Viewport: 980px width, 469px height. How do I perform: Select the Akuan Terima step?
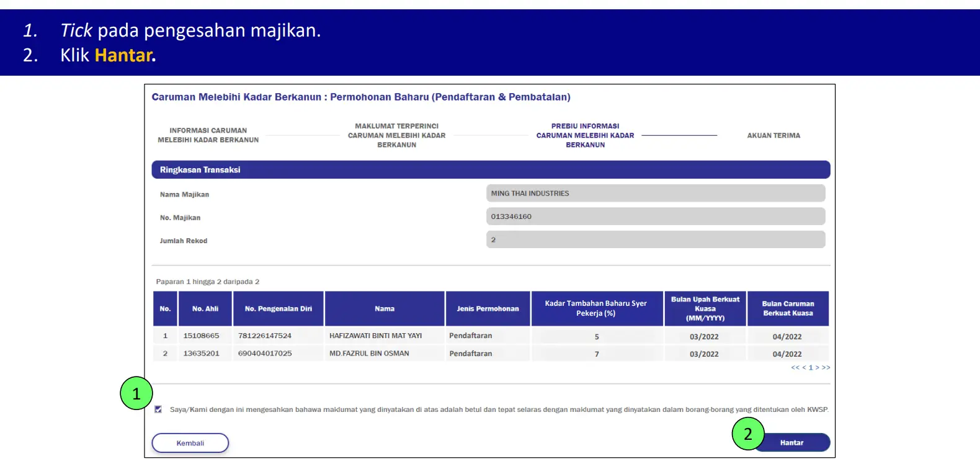click(773, 135)
